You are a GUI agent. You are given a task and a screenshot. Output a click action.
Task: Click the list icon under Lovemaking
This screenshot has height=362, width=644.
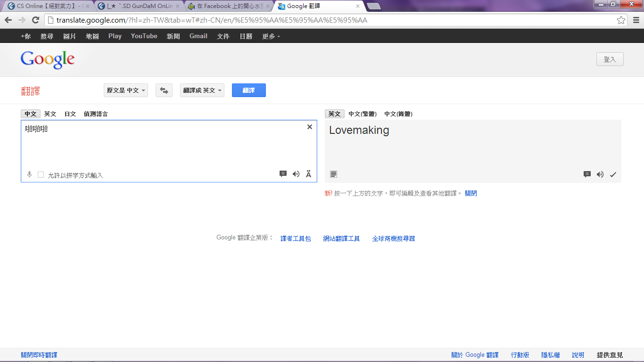(333, 174)
